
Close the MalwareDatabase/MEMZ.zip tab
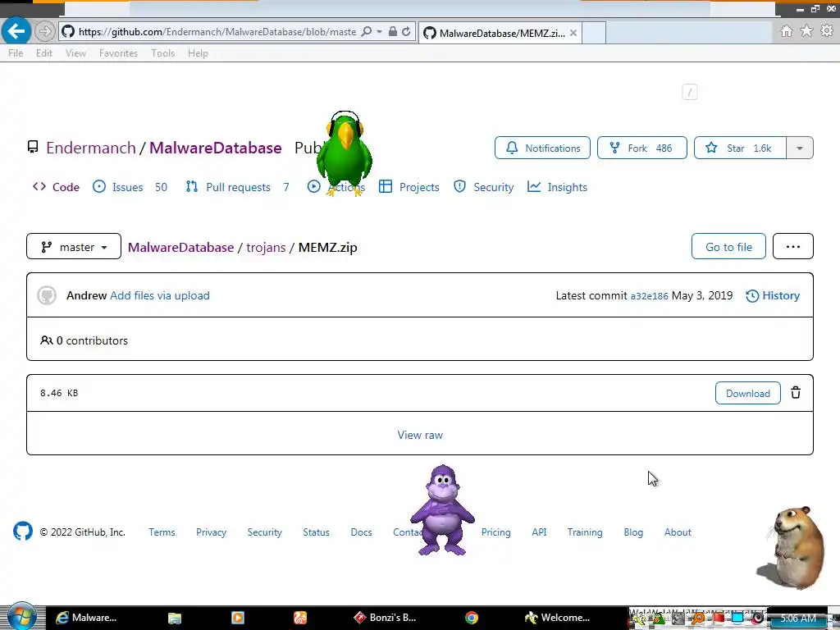pos(573,33)
